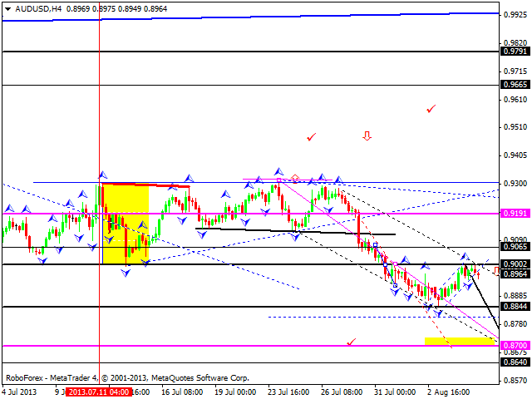
Task: Click the red 2013.07.11 04:00 date label
Action: click(x=97, y=392)
